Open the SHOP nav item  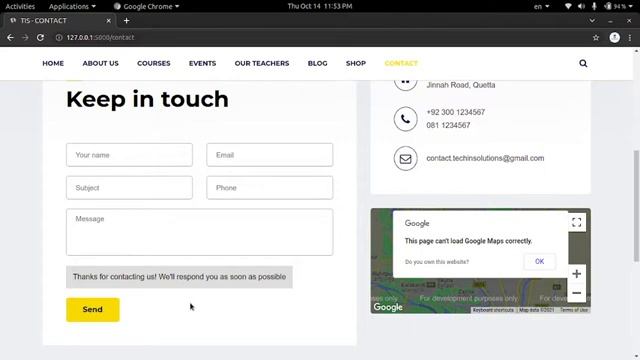click(x=356, y=63)
